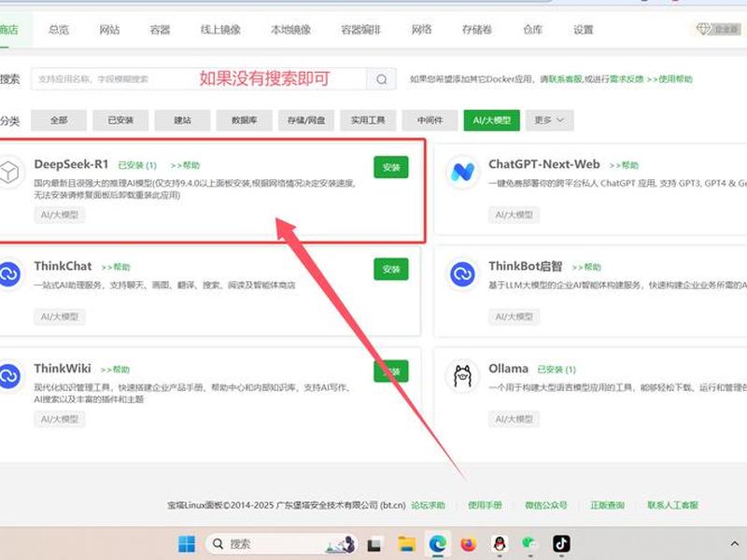Switch to the 存储卷 tab
The image size is (747, 560).
tap(477, 30)
